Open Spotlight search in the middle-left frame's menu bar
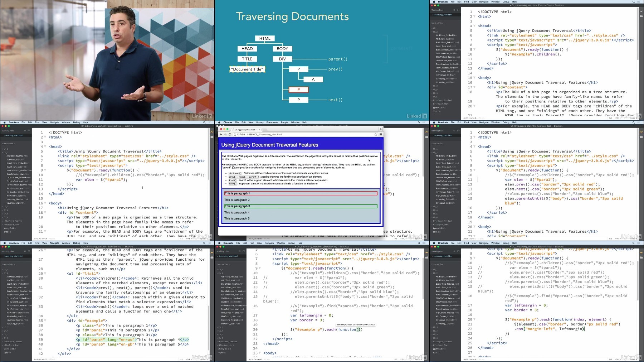The height and width of the screenshot is (362, 644). [204, 122]
